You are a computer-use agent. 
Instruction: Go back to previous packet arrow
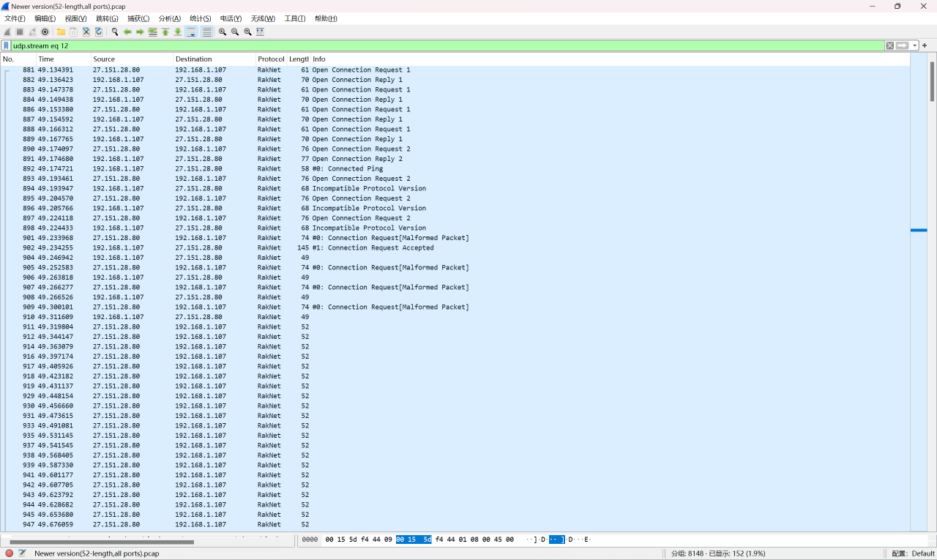(127, 32)
